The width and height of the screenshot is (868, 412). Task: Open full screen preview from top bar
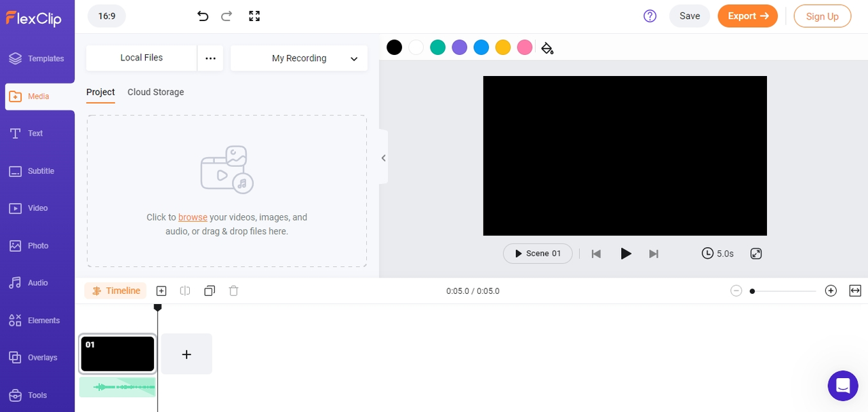coord(254,16)
